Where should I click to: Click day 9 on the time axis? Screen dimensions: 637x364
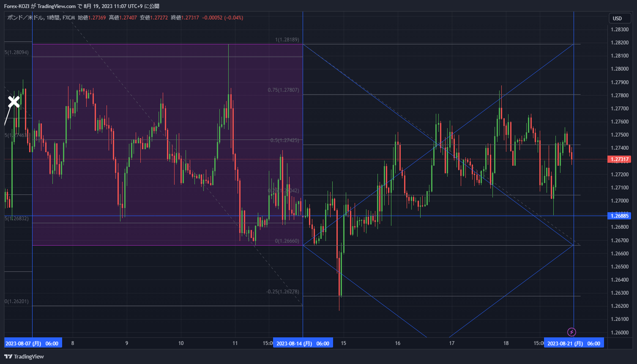pos(127,343)
